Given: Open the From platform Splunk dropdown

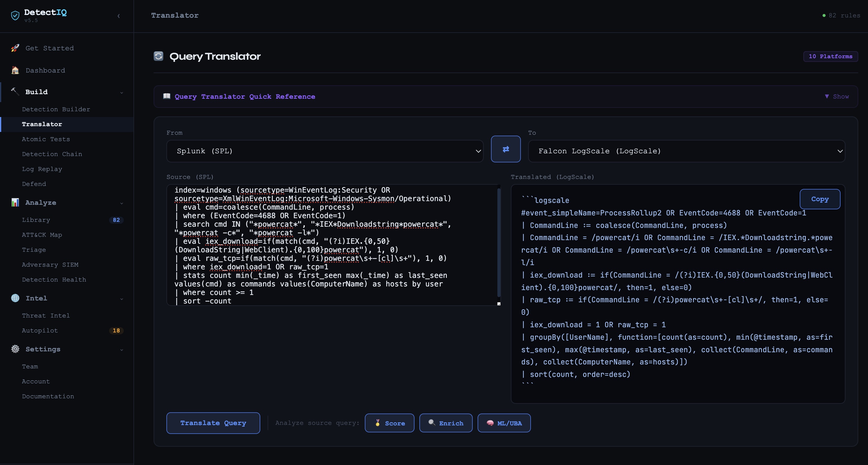Looking at the screenshot, I should coord(325,151).
